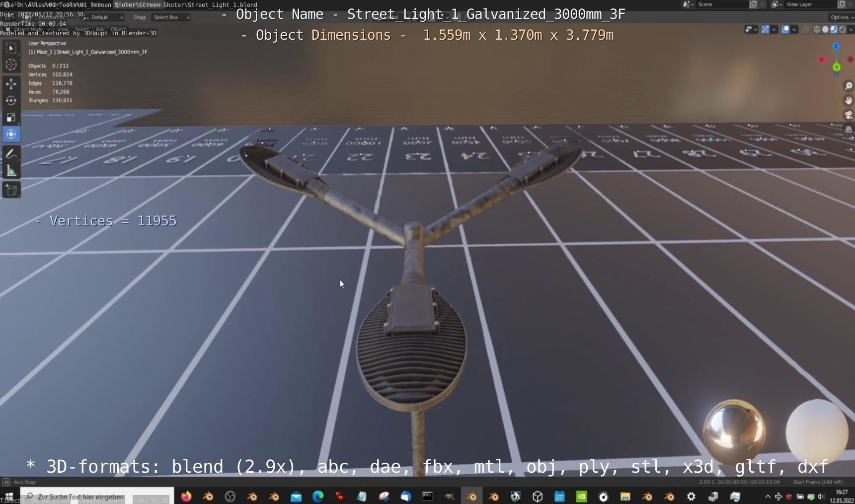Open the Windows Start menu
The height and width of the screenshot is (504, 855).
pyautogui.click(x=9, y=497)
